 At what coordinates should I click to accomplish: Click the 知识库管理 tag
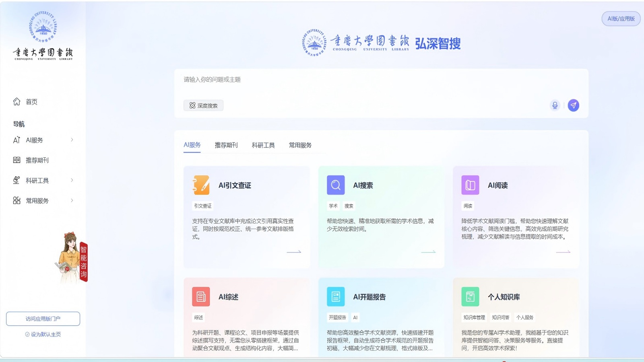(474, 317)
